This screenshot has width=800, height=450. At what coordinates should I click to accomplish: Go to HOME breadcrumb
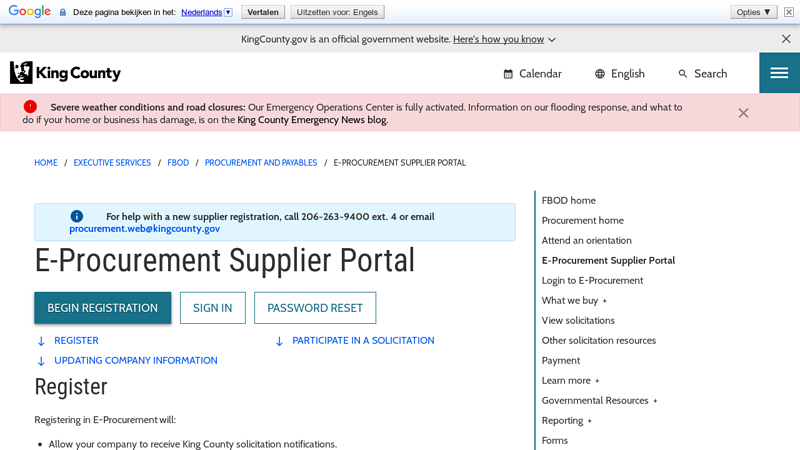46,163
